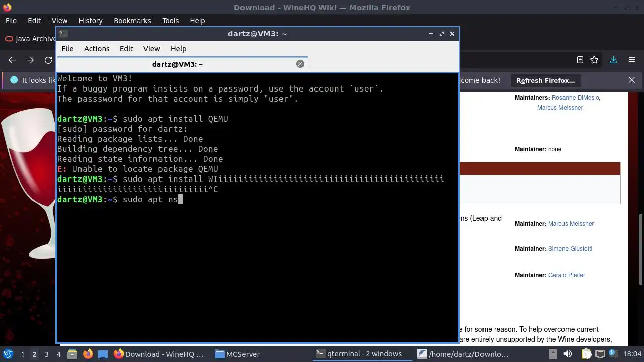Image resolution: width=644 pixels, height=362 pixels.
Task: Open the Firefox Bookmarks menu
Action: (x=132, y=21)
